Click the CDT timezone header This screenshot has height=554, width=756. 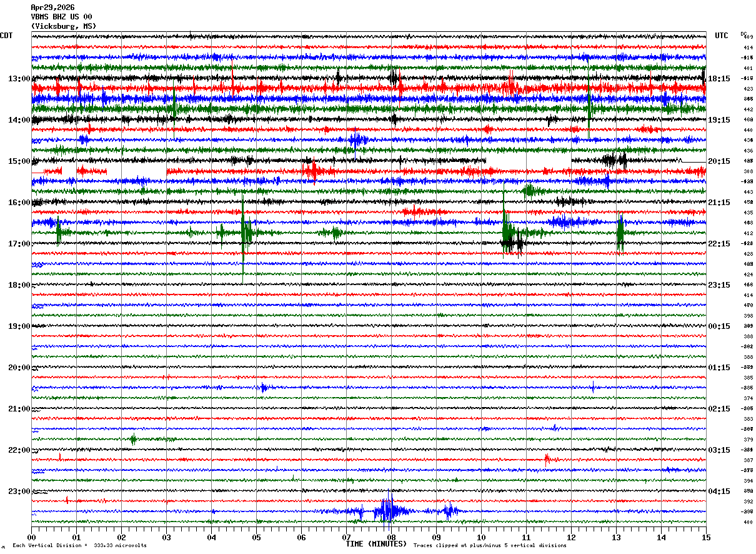click(x=6, y=36)
